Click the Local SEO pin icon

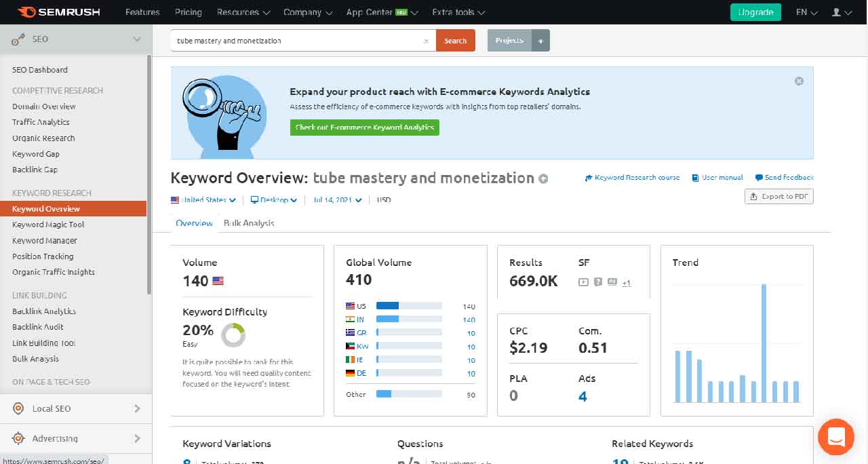19,408
